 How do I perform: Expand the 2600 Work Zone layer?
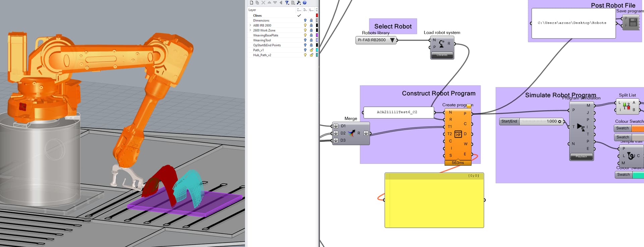[x=250, y=30]
